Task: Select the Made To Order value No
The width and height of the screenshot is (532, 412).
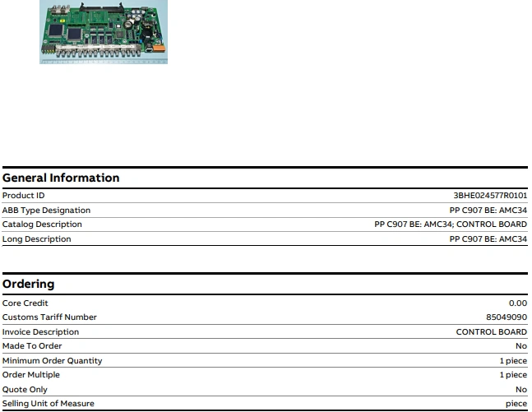Action: coord(520,346)
